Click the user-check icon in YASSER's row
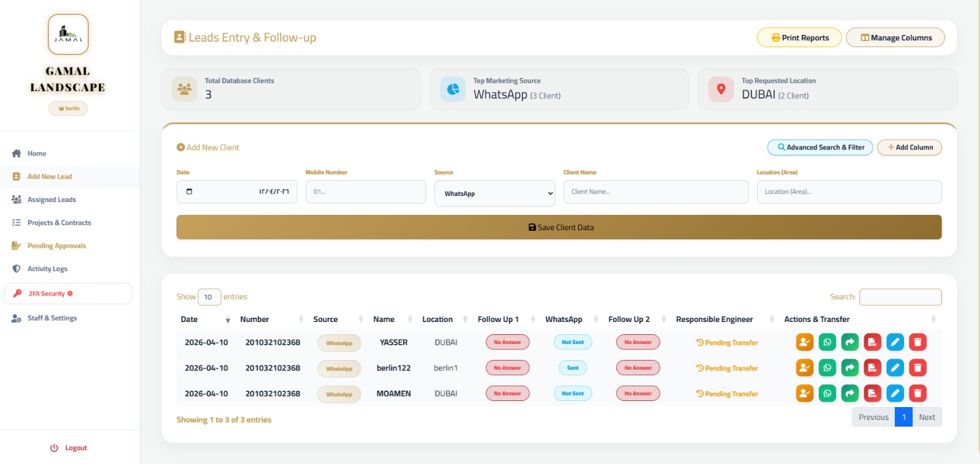Image resolution: width=980 pixels, height=464 pixels. [804, 342]
